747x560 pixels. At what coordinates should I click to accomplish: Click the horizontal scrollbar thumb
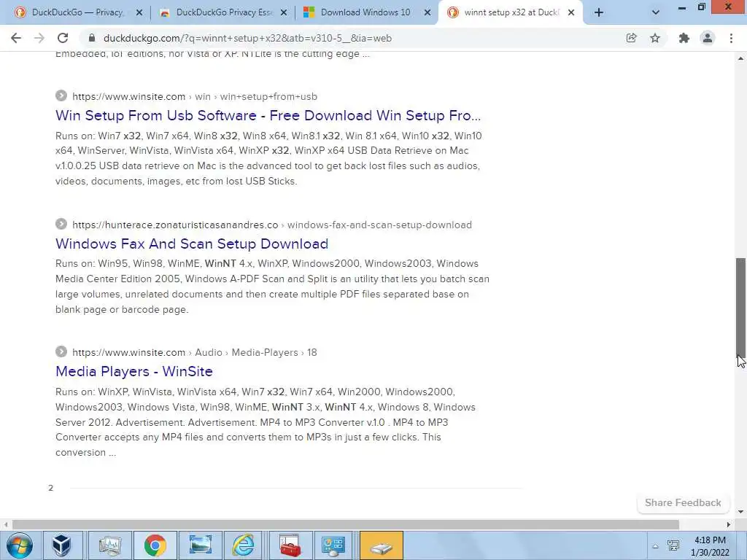click(345, 524)
